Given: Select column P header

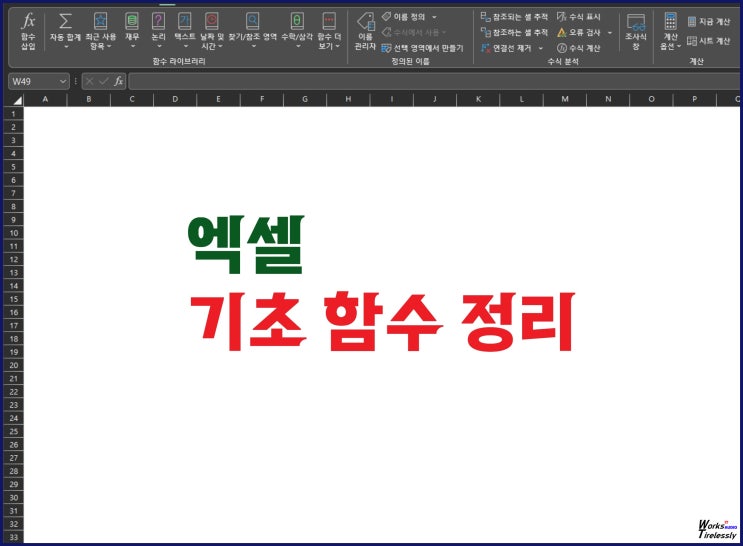Looking at the screenshot, I should pos(695,99).
